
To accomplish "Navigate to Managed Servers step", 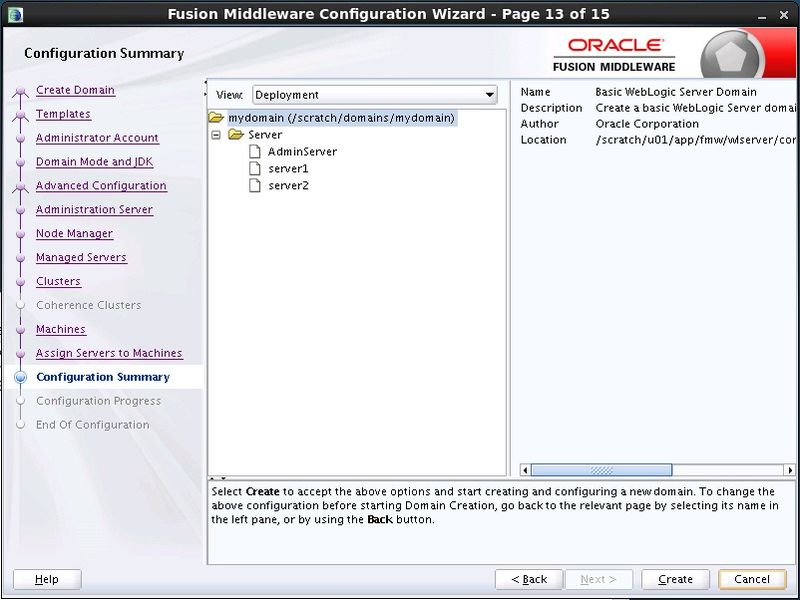I will click(81, 258).
